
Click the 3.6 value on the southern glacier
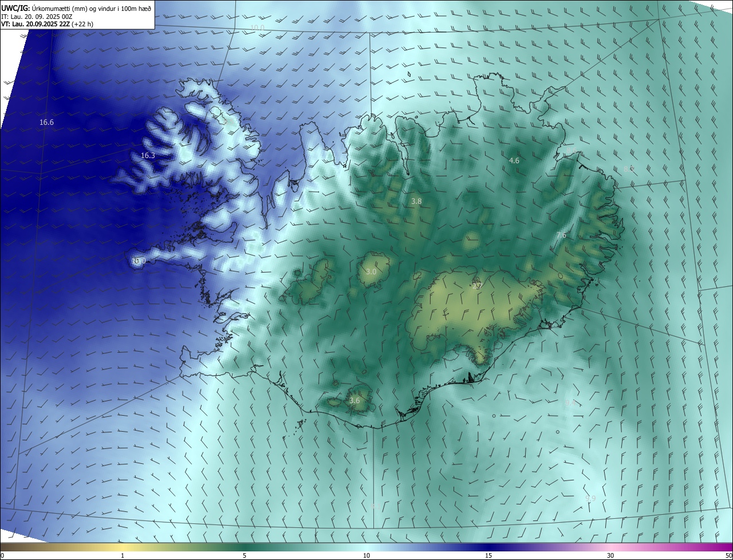pos(354,401)
